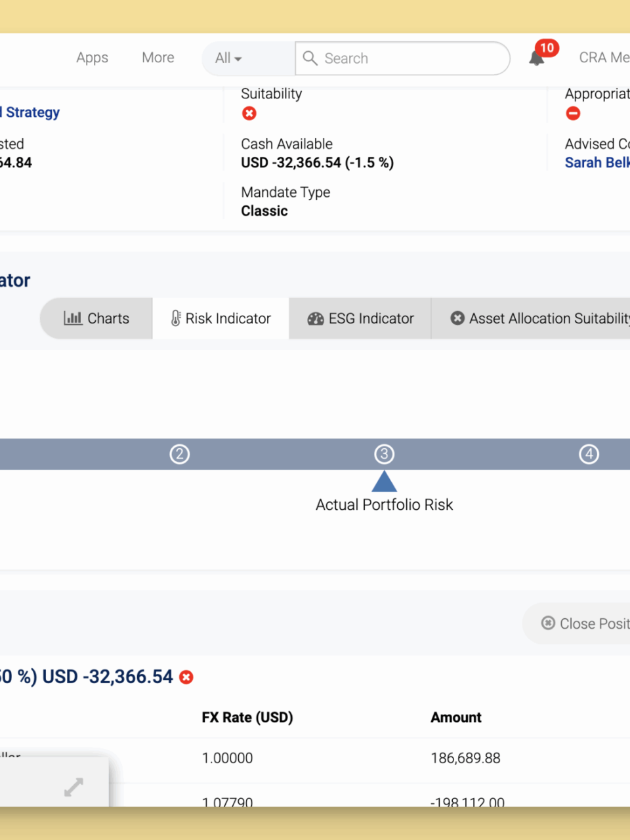Switch to the Charts tab

96,318
